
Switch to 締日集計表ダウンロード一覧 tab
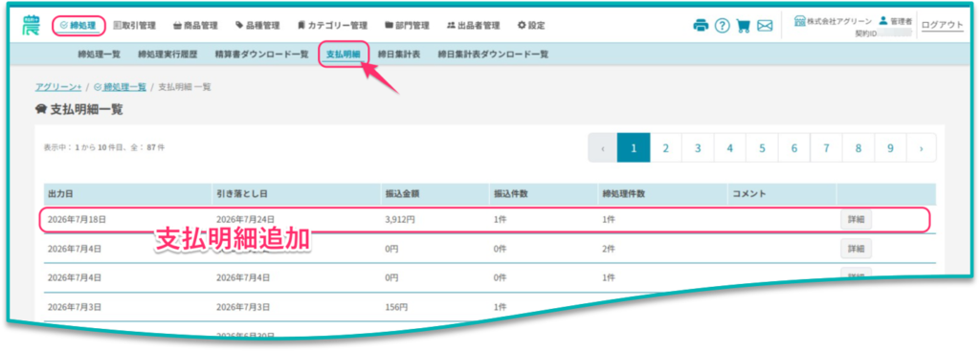[493, 55]
